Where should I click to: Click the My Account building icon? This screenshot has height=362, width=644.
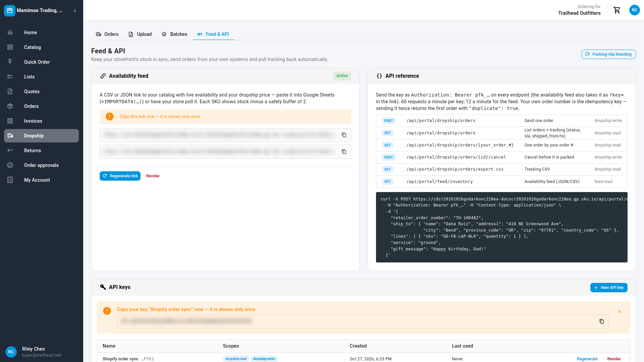point(10,180)
